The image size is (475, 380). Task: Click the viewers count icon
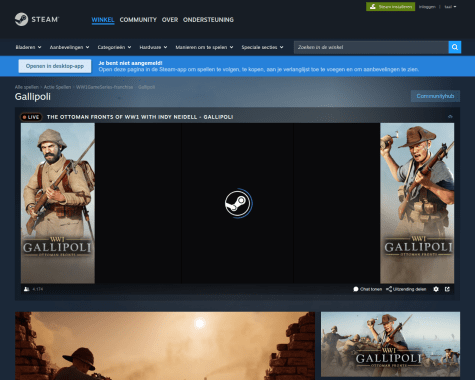click(x=27, y=289)
